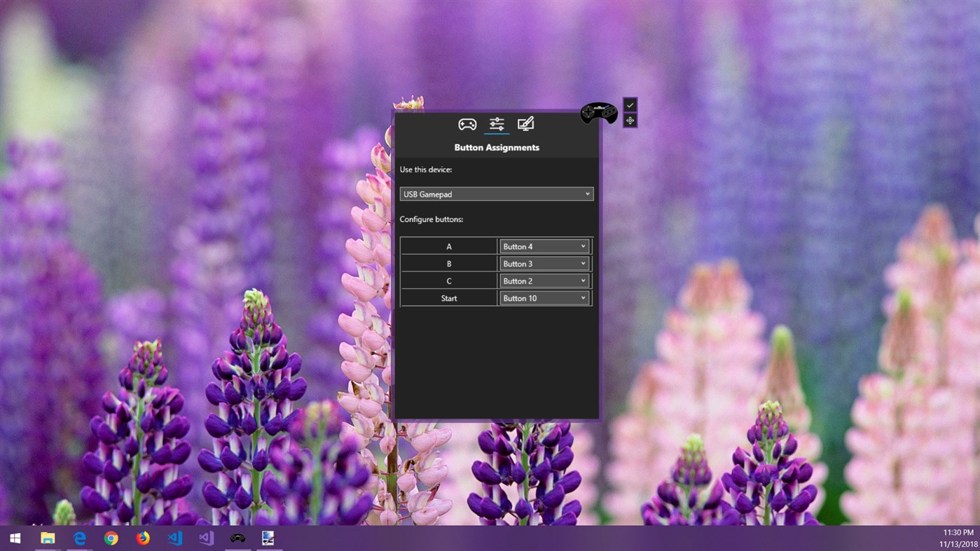The width and height of the screenshot is (980, 551).
Task: Click the Button Assignments heading
Action: [x=497, y=147]
